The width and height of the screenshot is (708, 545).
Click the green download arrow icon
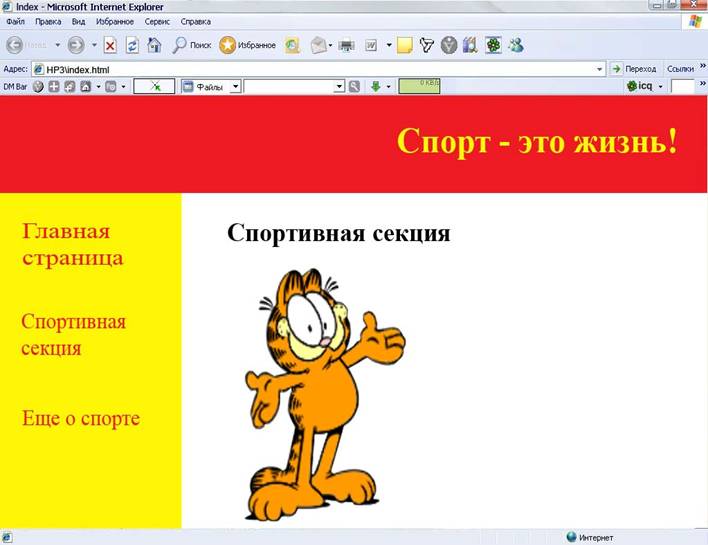(376, 86)
